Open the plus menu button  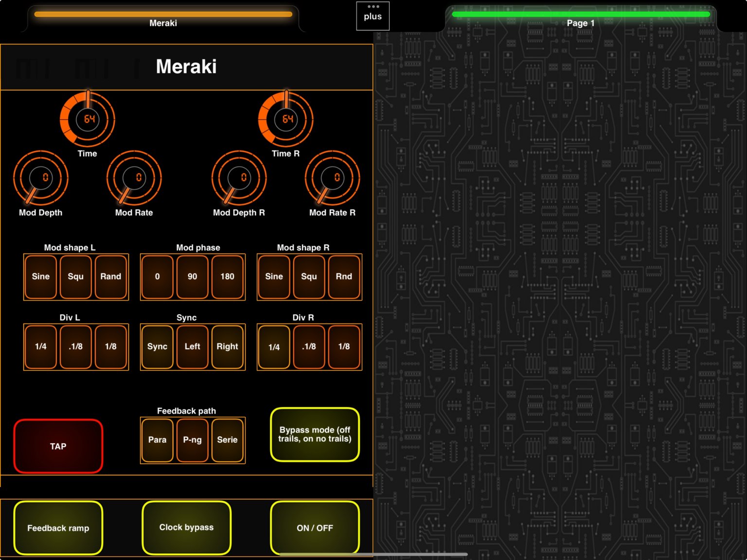tap(373, 16)
